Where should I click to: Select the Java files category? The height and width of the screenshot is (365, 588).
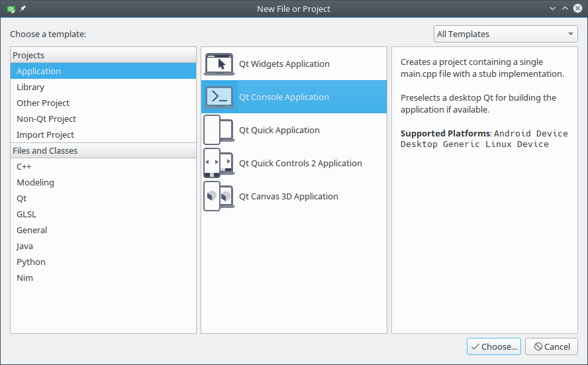(103, 246)
